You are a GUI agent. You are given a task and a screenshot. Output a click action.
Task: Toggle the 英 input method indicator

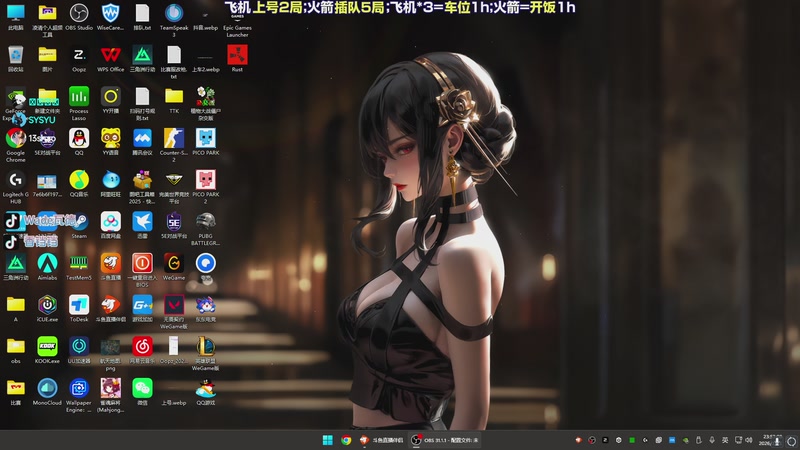point(724,440)
